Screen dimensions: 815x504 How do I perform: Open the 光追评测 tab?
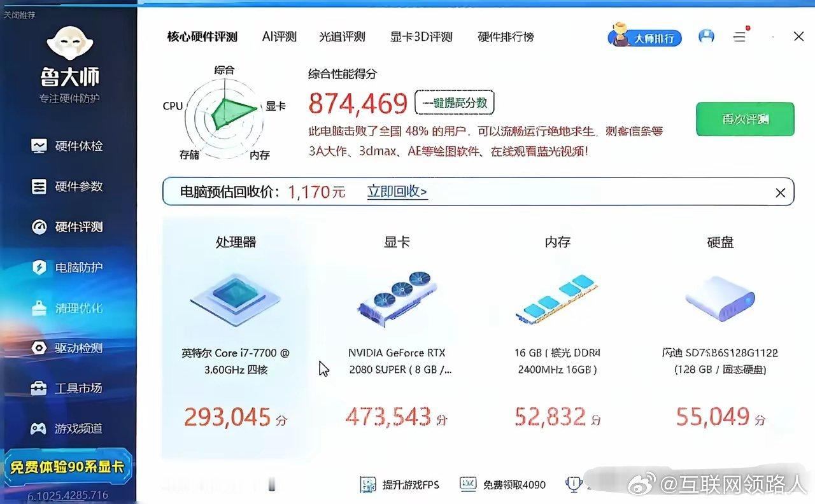(343, 37)
